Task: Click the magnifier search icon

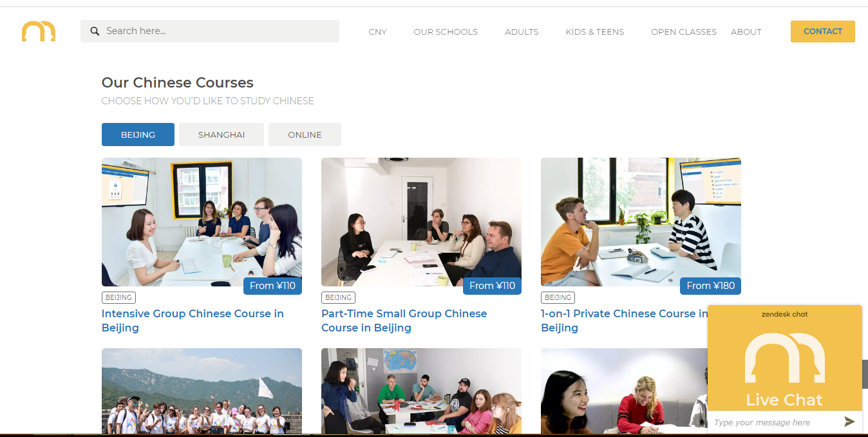Action: click(x=95, y=31)
